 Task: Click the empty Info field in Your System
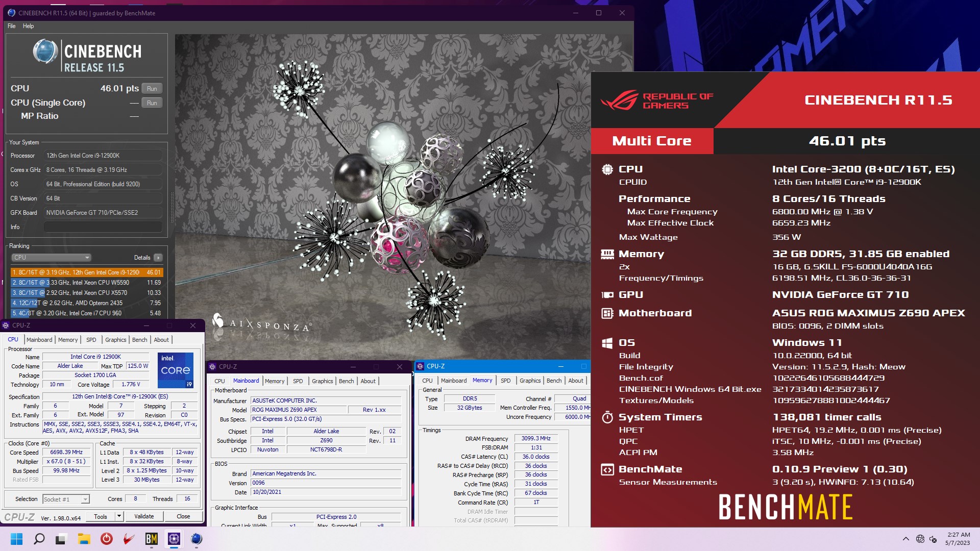click(x=103, y=227)
